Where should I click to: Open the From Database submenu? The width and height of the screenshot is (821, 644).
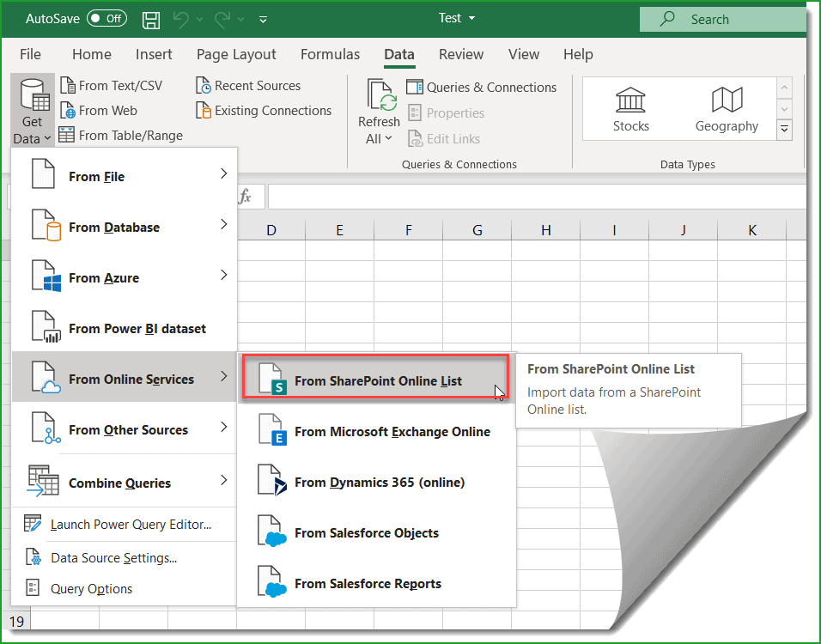tap(124, 227)
